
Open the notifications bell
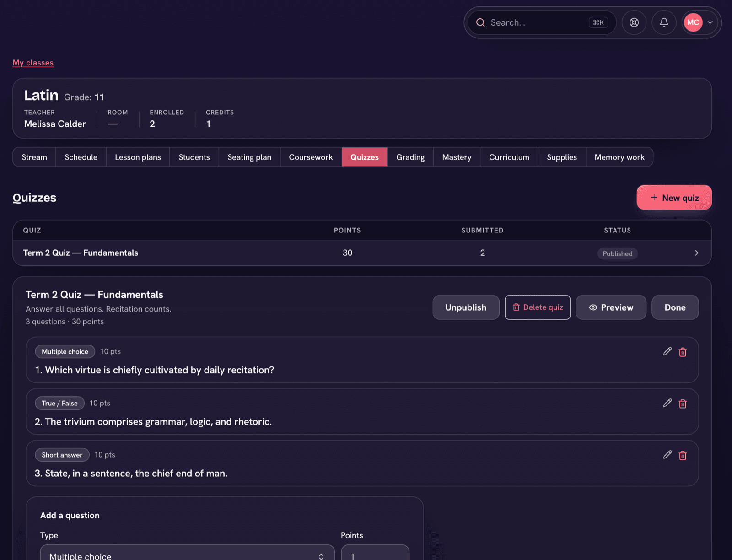[664, 22]
